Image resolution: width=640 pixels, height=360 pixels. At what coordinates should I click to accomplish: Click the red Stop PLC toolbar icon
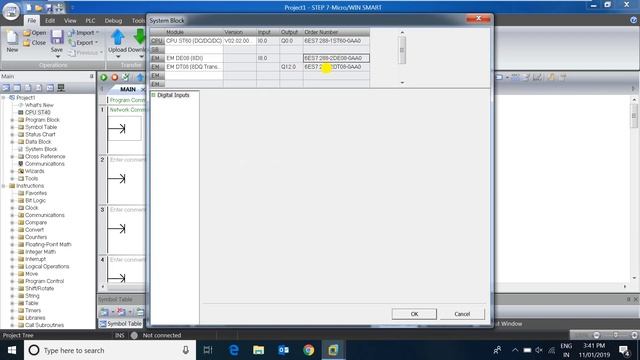click(x=115, y=77)
